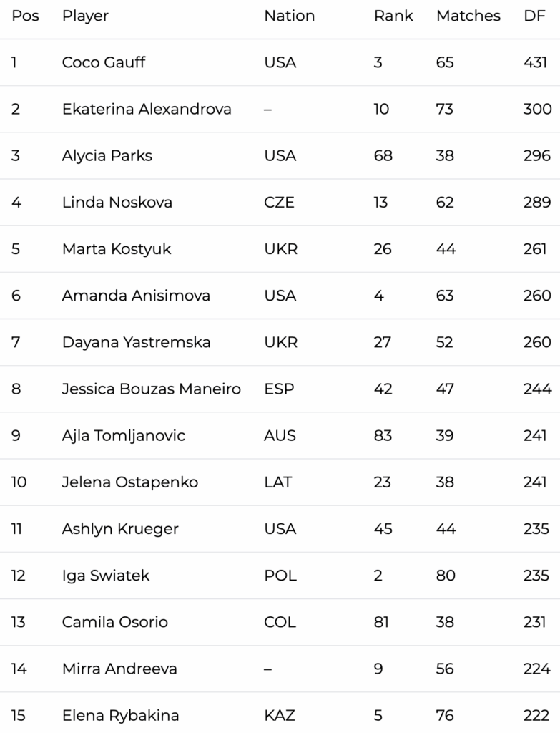The image size is (560, 733).
Task: Select Ashlyn Krueger in the table
Action: pos(120,528)
